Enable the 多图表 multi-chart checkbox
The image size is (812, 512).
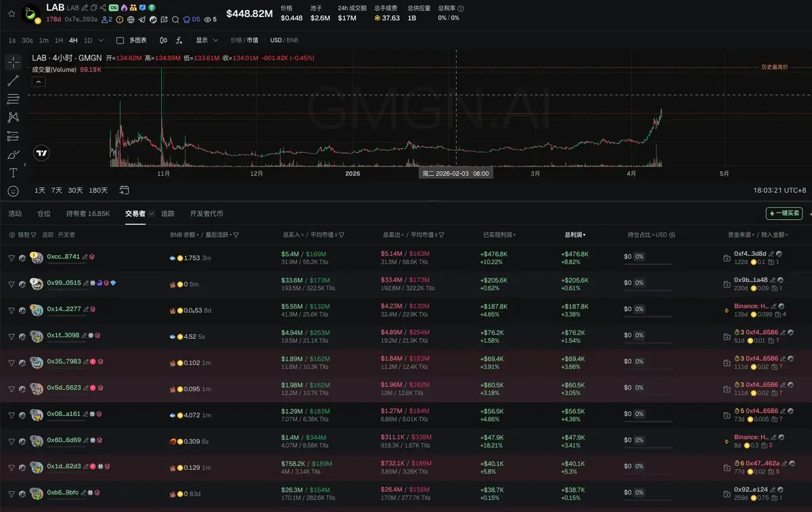tap(120, 41)
